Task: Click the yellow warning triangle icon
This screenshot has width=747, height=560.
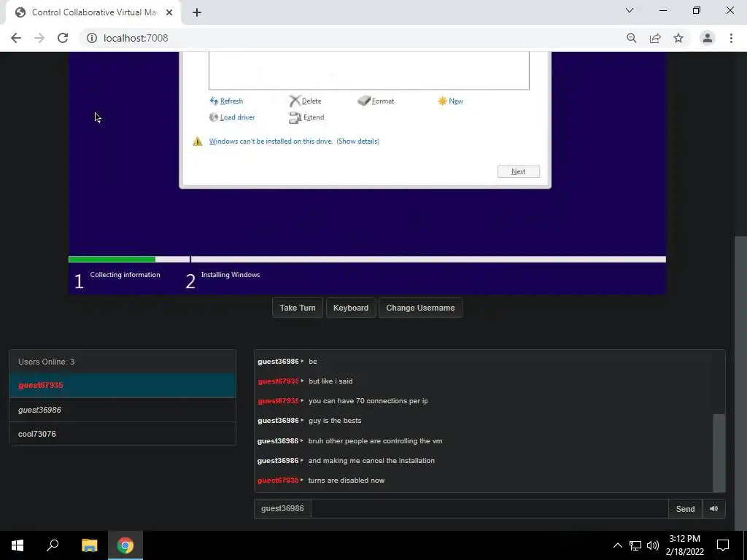Action: pyautogui.click(x=198, y=141)
